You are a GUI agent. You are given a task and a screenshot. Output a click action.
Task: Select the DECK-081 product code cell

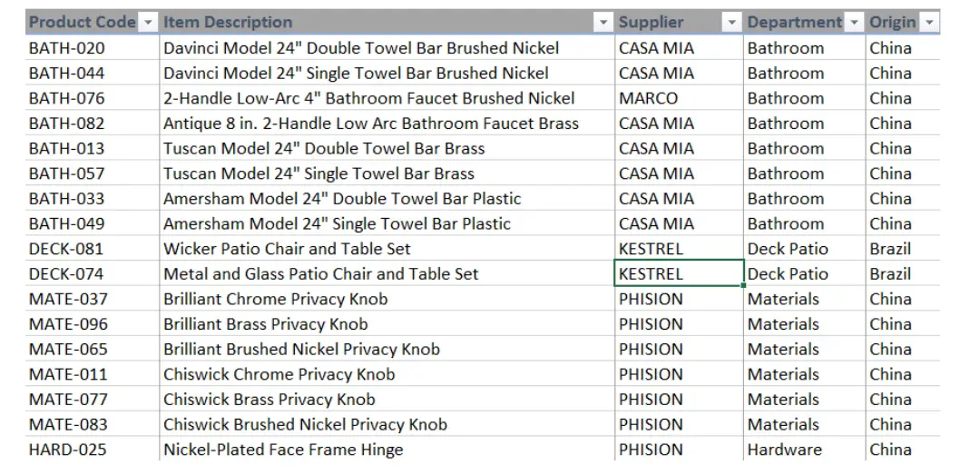tap(93, 249)
